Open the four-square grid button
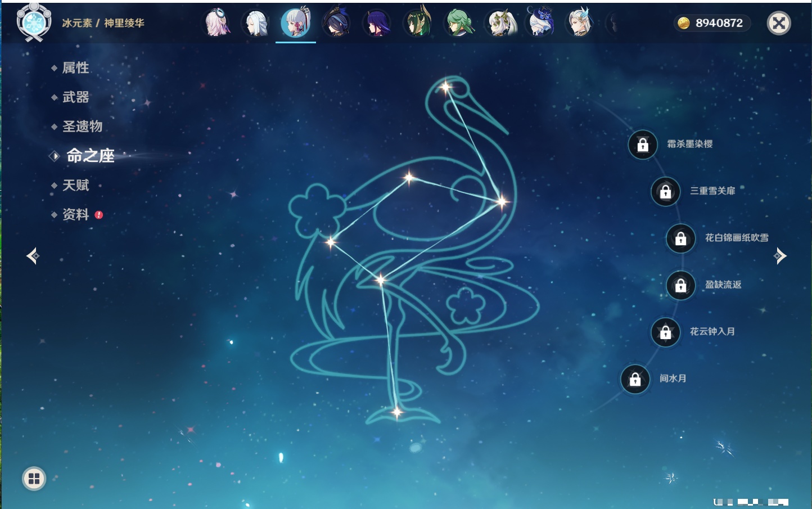Screen dimensions: 812x509 (34, 479)
